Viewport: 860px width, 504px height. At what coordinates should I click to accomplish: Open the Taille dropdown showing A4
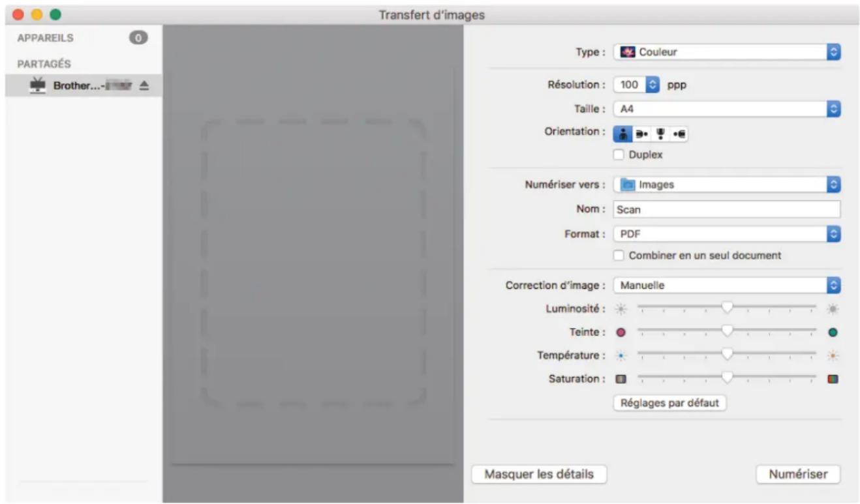727,110
